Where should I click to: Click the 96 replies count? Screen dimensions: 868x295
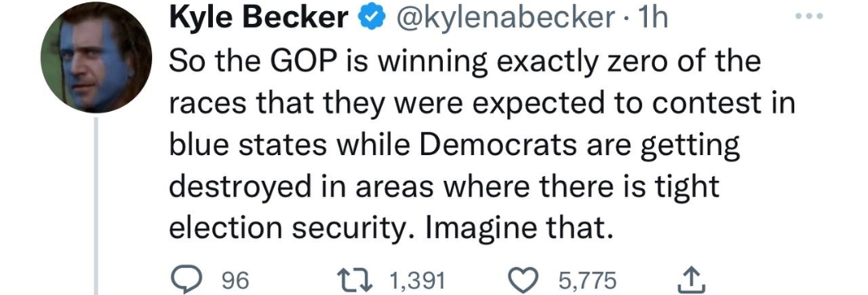(235, 281)
